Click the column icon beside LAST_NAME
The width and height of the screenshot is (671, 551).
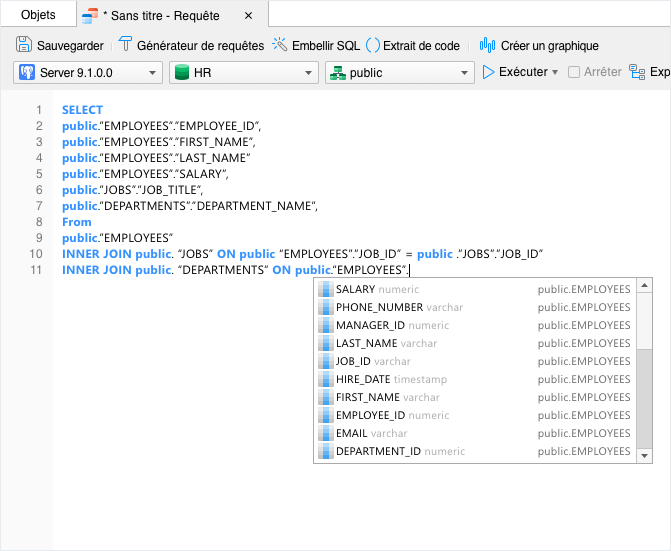[x=326, y=343]
